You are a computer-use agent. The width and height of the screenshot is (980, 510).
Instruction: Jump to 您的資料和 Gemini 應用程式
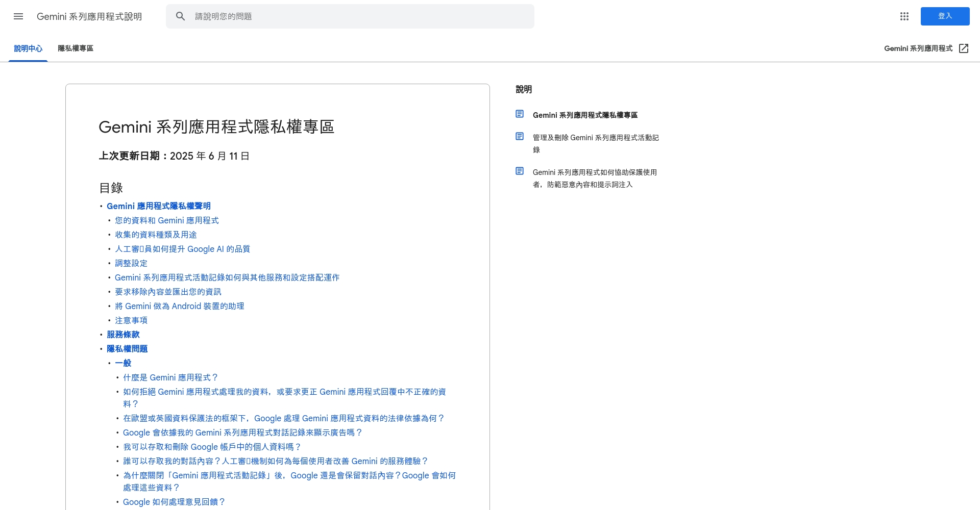(167, 220)
